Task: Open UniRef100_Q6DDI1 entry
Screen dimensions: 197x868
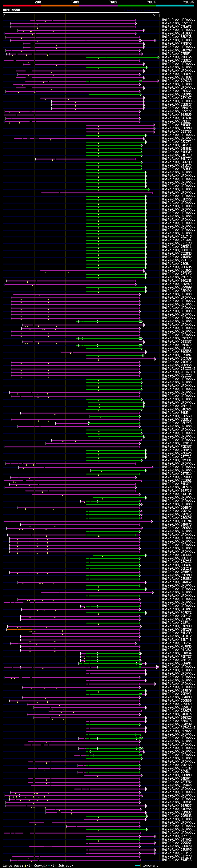Action: 177,247
